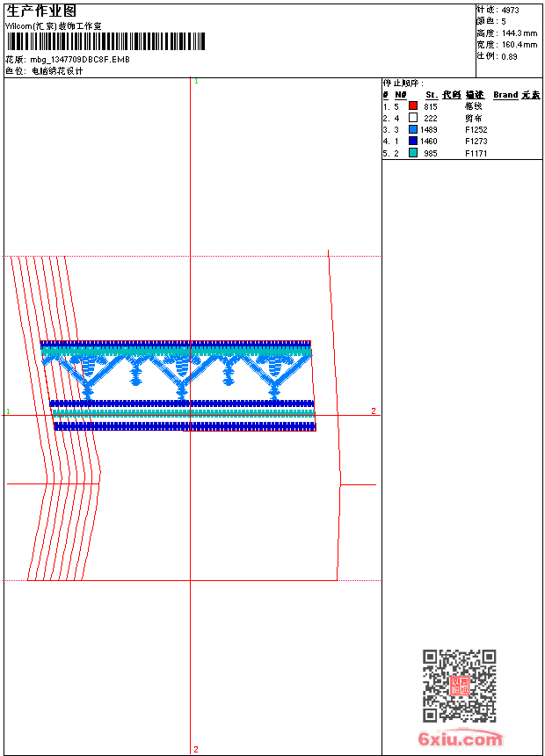Click the green '1' marker atop vertical axis

point(196,82)
